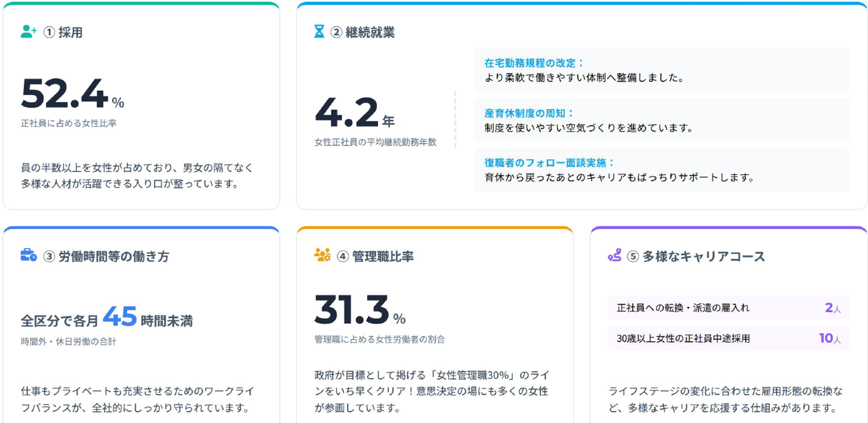Select the ② 継続就業 card heading
Viewport: 868px width, 423px height.
coord(362,33)
